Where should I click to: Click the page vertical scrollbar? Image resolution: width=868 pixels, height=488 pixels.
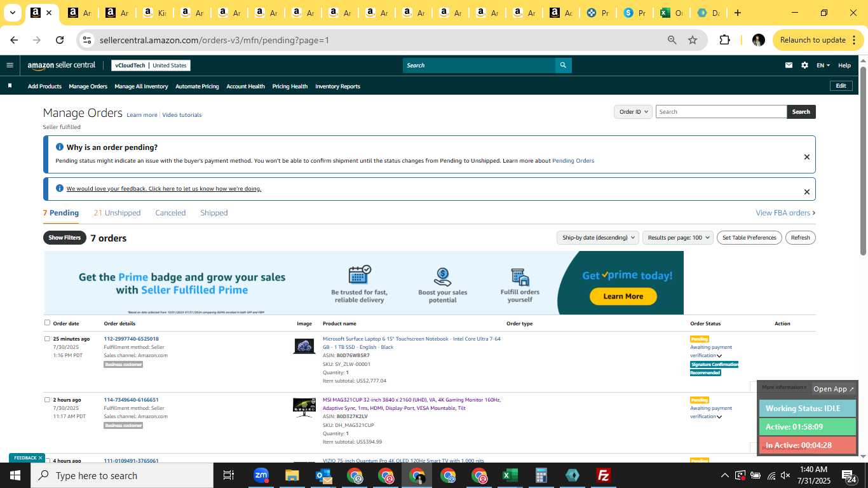tap(863, 161)
